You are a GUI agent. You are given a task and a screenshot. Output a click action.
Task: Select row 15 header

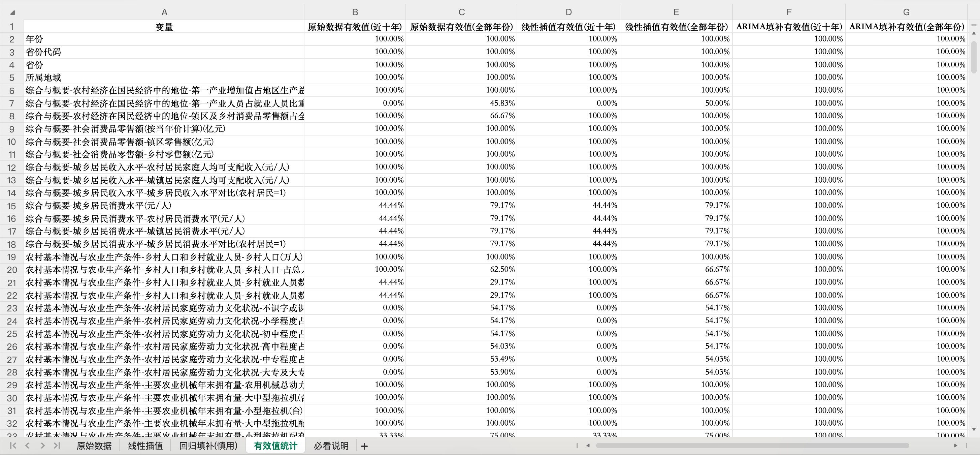coord(12,206)
